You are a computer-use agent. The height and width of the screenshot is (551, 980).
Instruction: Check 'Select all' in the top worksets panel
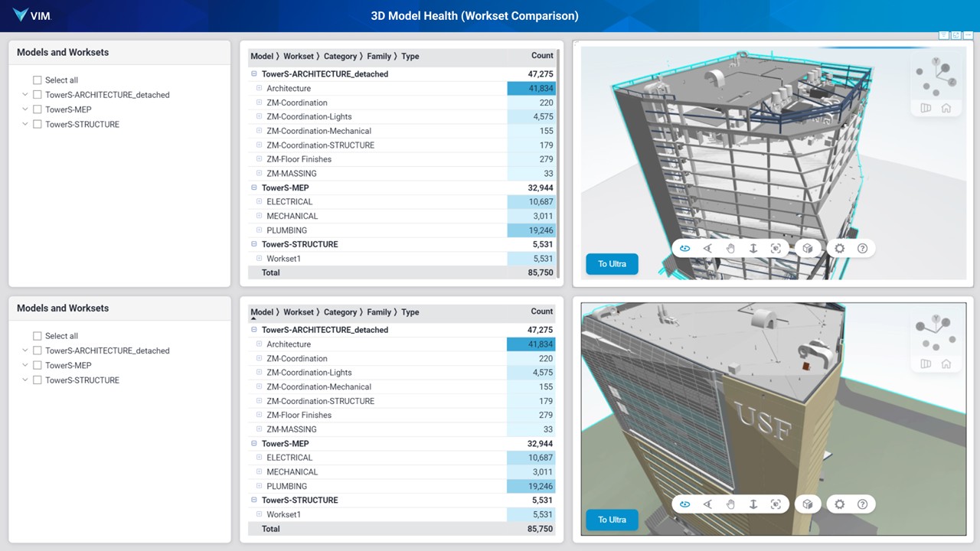pyautogui.click(x=38, y=80)
